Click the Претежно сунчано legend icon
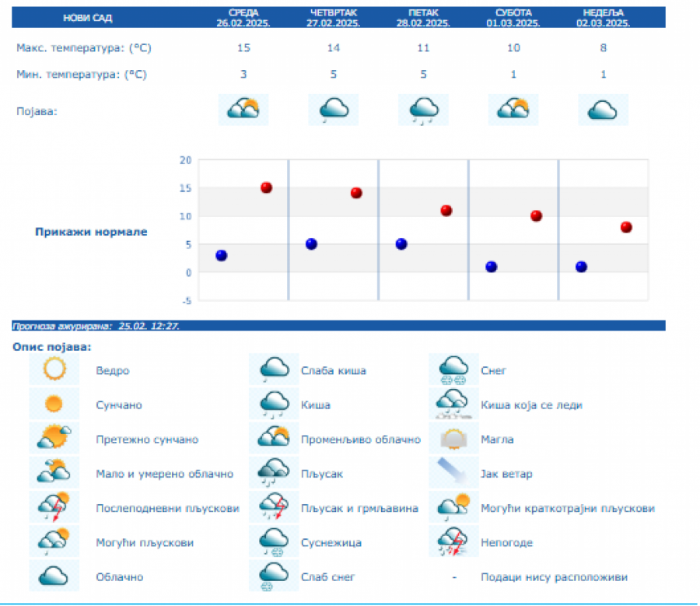This screenshot has height=606, width=700. point(54,439)
